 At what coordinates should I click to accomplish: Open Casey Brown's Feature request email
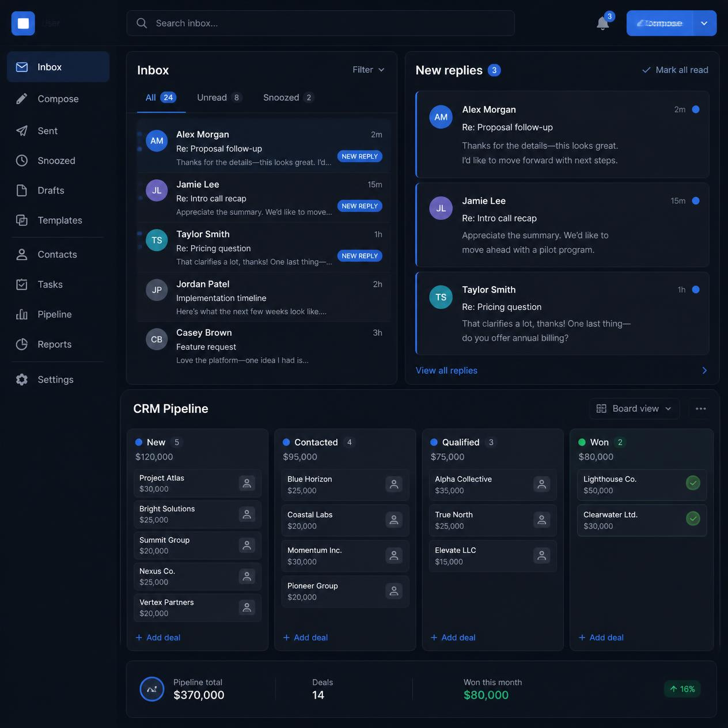[x=264, y=347]
